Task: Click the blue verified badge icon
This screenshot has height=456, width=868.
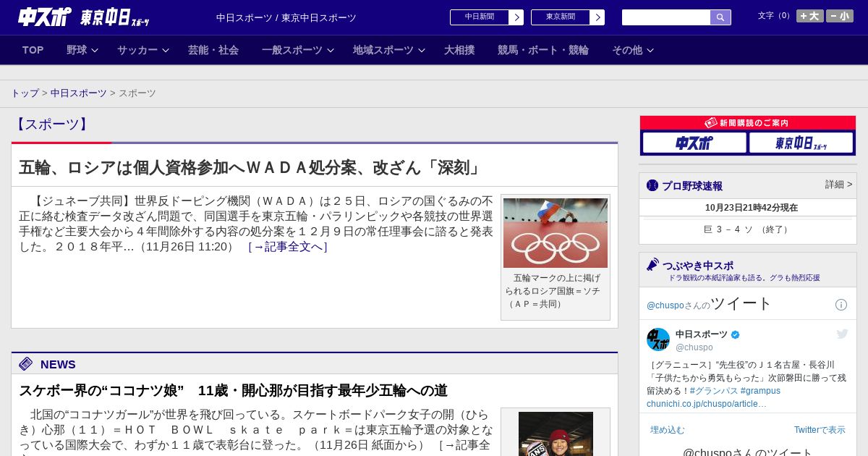Action: [736, 335]
